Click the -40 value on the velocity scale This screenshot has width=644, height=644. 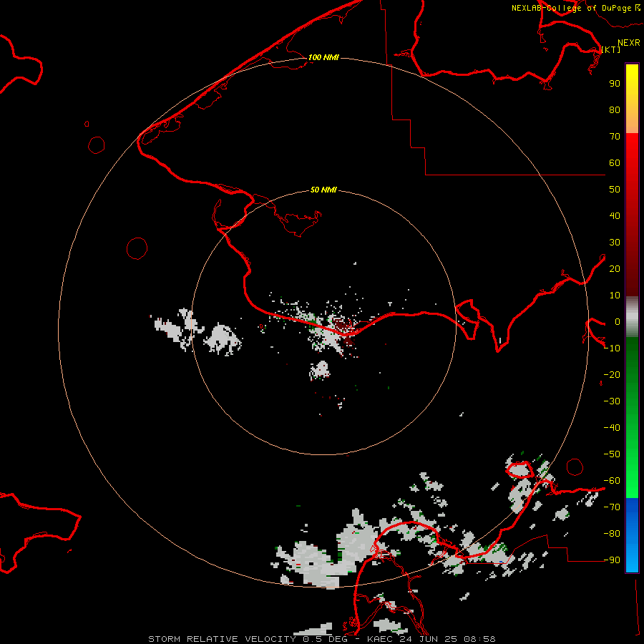click(x=612, y=428)
